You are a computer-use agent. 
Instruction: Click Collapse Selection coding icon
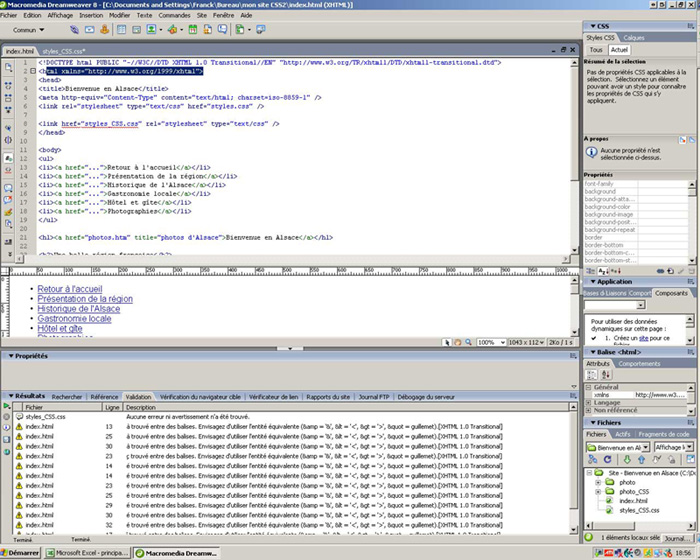[x=8, y=97]
